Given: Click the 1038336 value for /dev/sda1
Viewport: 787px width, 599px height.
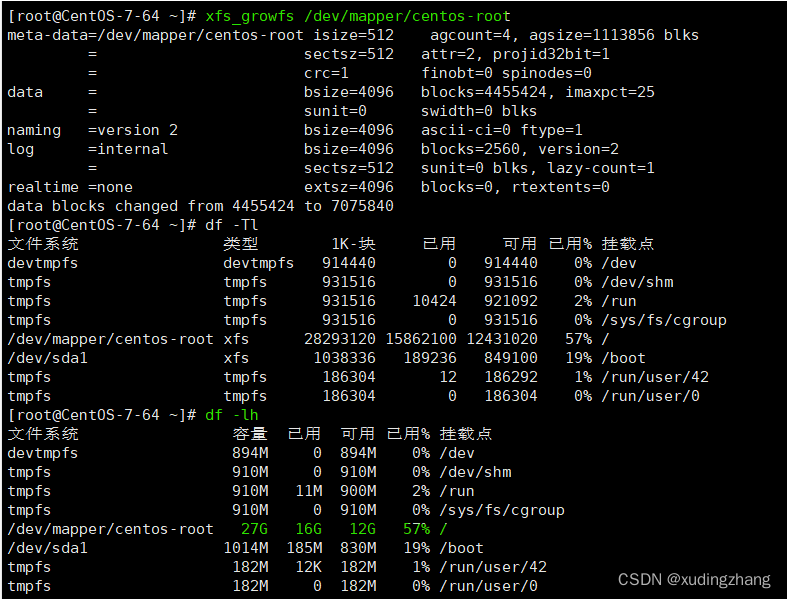Looking at the screenshot, I should coord(344,358).
